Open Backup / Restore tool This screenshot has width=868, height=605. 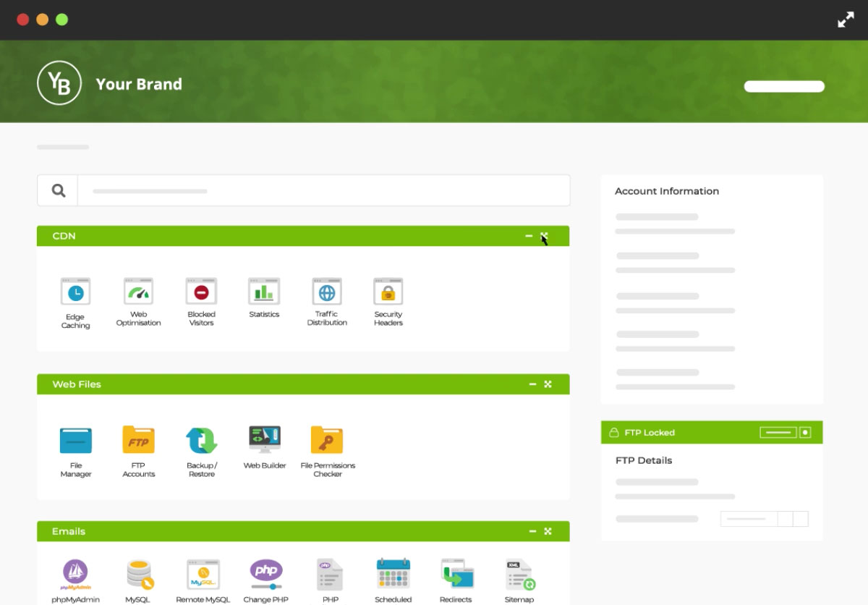coord(202,441)
